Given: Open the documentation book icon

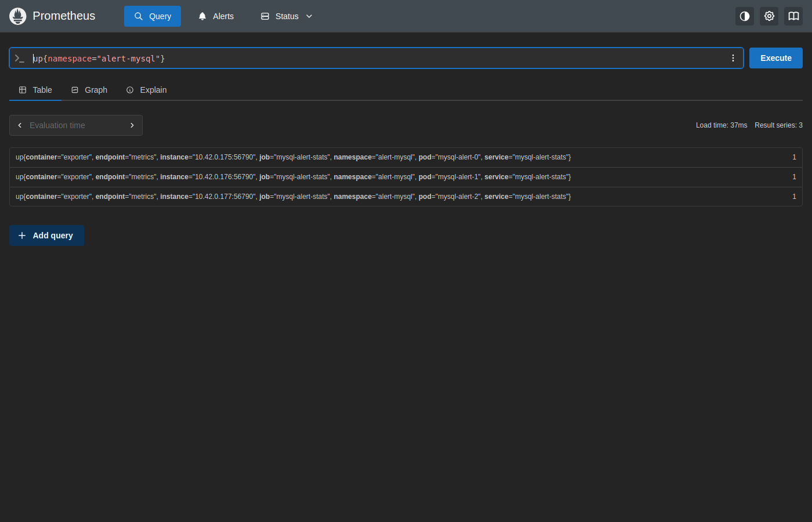Looking at the screenshot, I should point(793,16).
